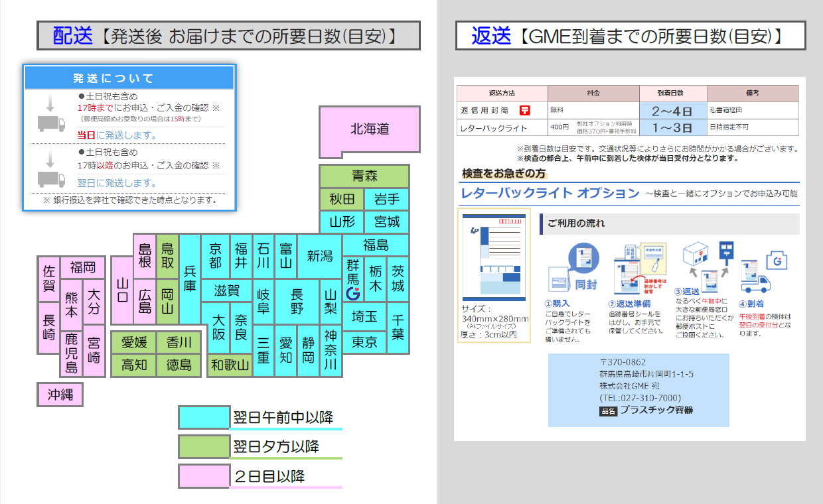The image size is (823, 504).
Task: Click 佐賀 prefecture box
Action: pos(49,279)
